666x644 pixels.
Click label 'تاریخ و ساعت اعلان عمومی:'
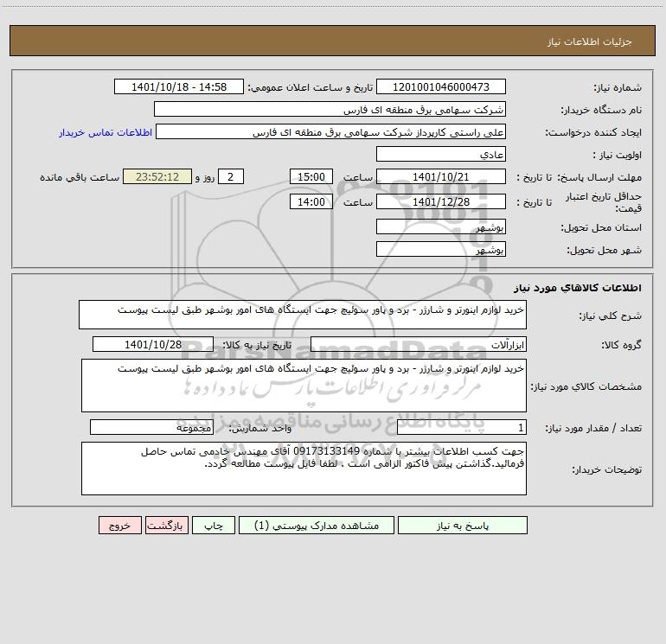pyautogui.click(x=310, y=87)
